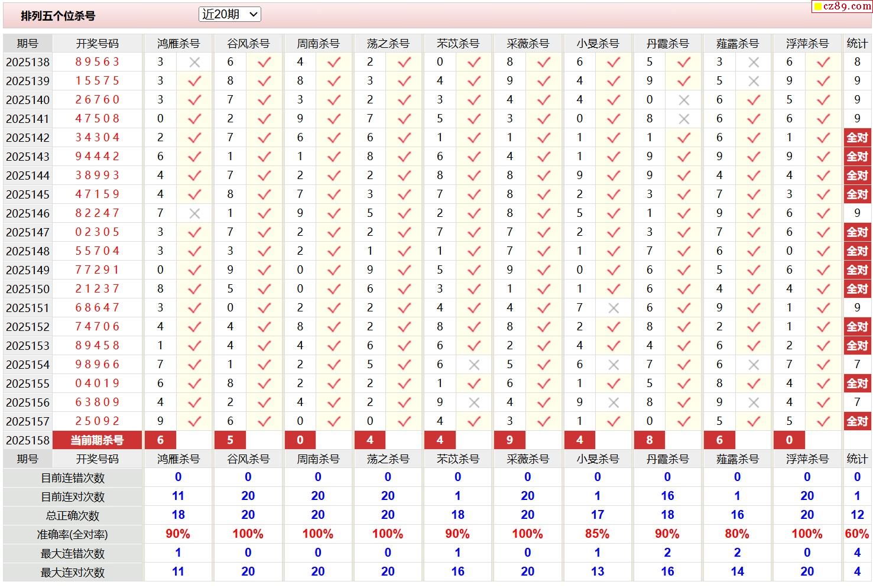
Task: Click the X mark for 鸿雁杀号 in row 2025138
Action: [x=194, y=62]
